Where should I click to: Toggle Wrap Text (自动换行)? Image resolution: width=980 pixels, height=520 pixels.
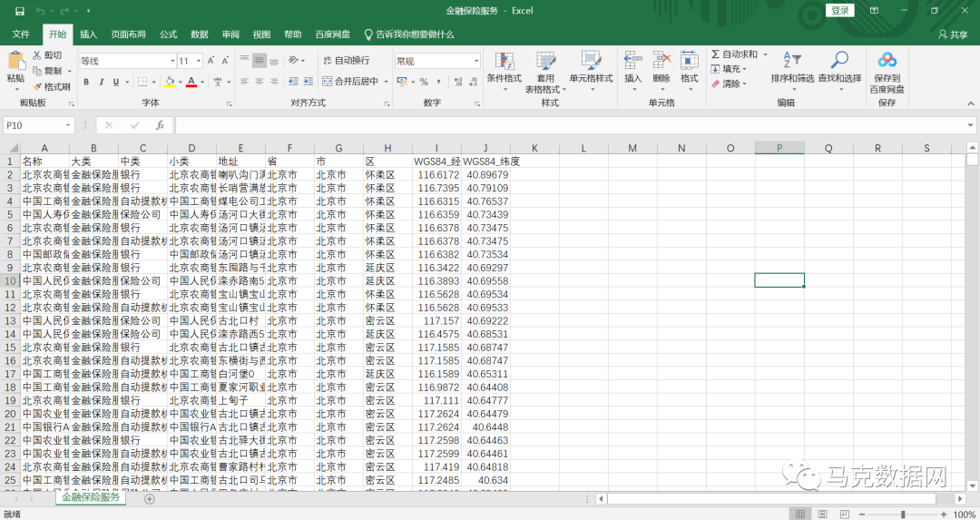[x=347, y=61]
